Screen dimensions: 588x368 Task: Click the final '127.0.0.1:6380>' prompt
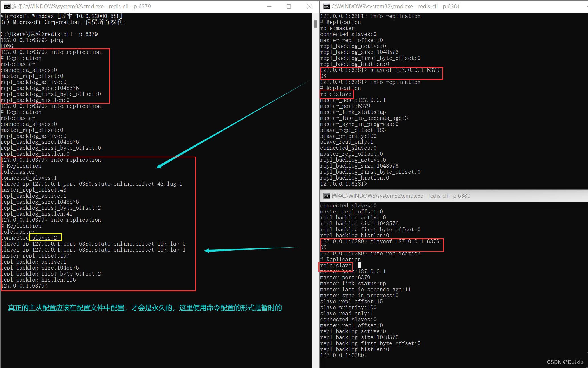click(x=343, y=355)
